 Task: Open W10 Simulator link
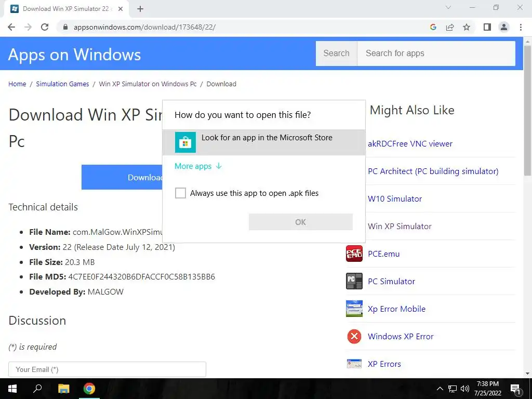tap(395, 199)
